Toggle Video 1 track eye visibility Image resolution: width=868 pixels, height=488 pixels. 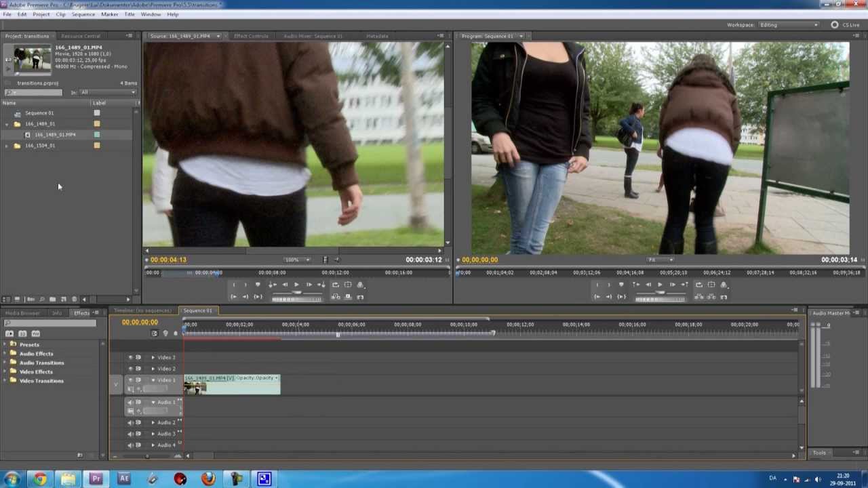(130, 380)
